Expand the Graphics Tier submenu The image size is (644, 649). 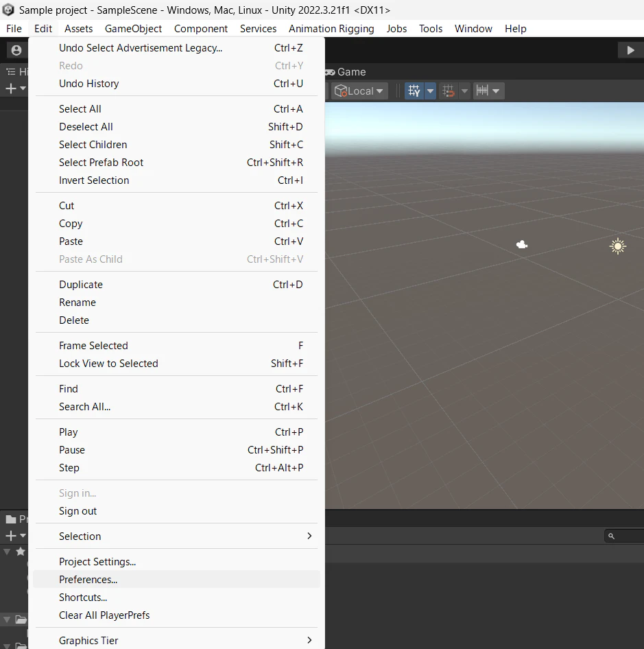coord(176,640)
